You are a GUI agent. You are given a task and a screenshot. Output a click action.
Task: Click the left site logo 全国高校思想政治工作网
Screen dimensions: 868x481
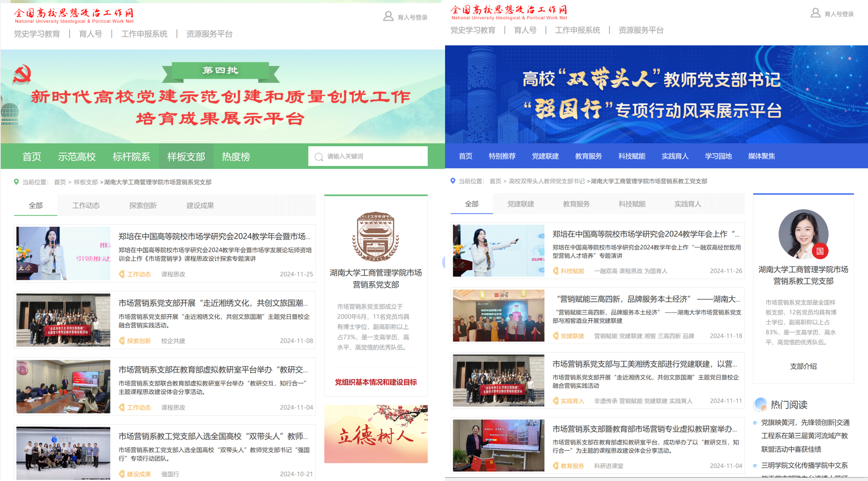pos(74,16)
